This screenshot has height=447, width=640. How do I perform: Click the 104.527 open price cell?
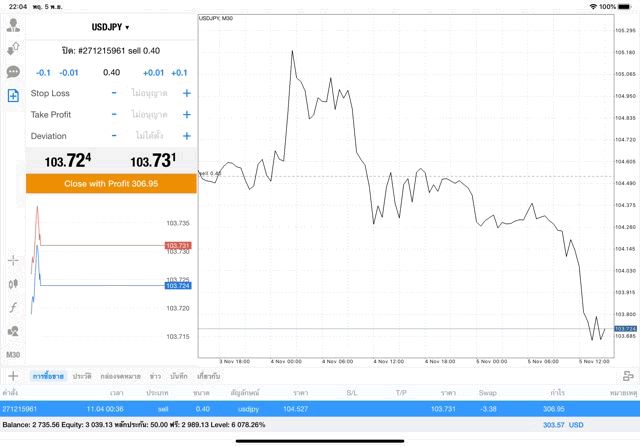[296, 409]
